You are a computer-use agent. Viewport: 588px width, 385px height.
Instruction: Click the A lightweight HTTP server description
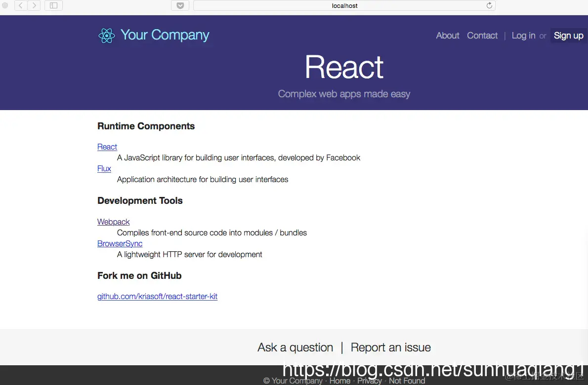[x=189, y=255]
